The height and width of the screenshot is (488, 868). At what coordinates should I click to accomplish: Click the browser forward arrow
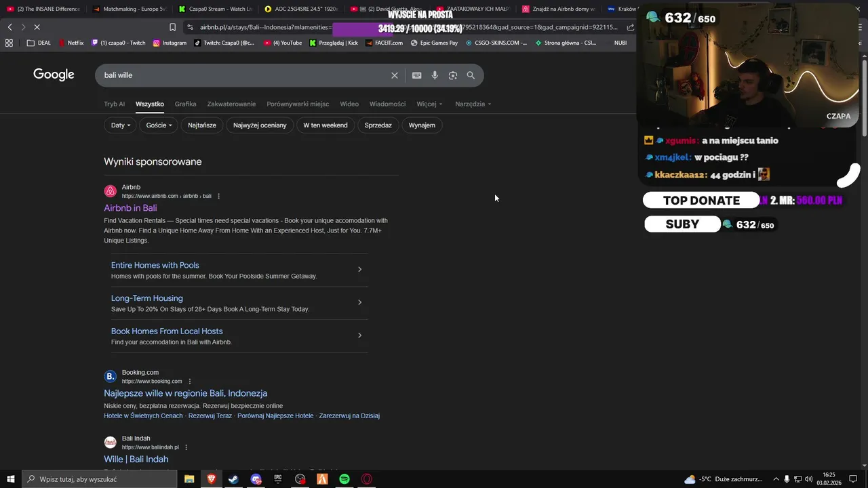tap(23, 27)
